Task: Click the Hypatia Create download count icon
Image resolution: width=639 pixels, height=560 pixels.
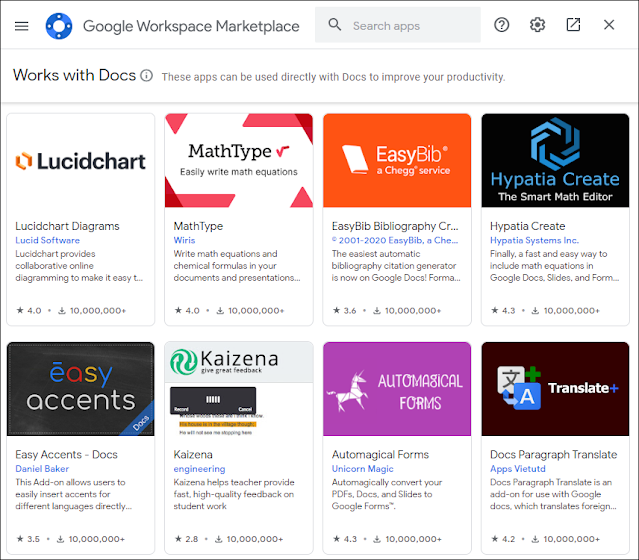Action: (x=535, y=311)
